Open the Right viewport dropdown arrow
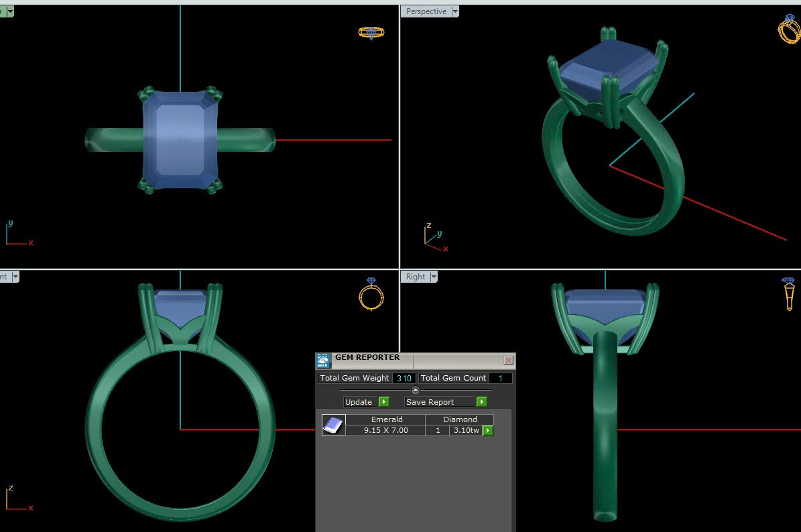This screenshot has width=801, height=532. tap(434, 277)
